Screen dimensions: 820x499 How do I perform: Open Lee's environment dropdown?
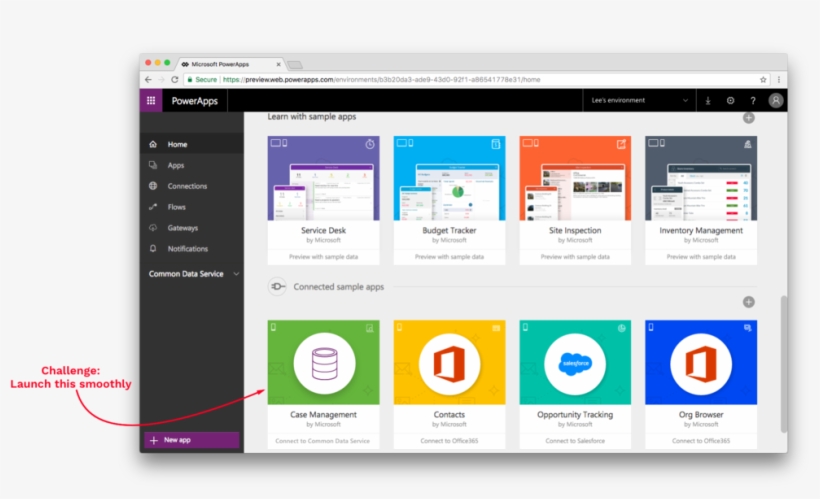point(640,100)
